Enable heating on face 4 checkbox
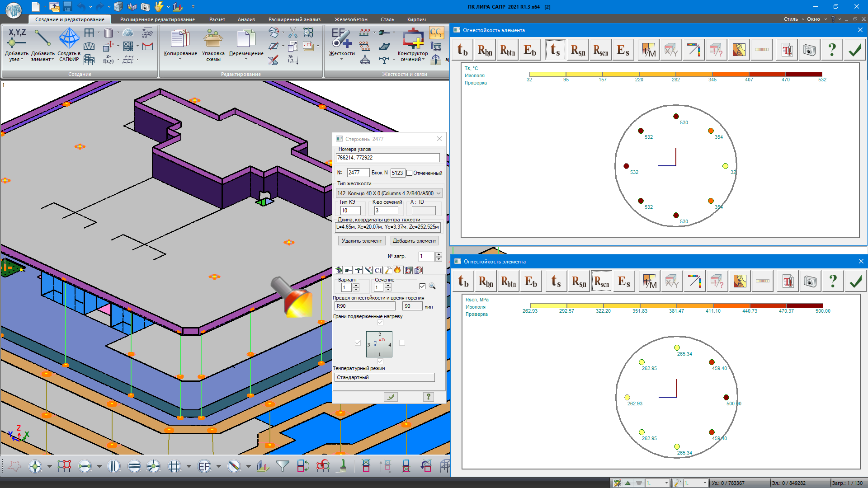Viewport: 868px width, 488px height. (x=402, y=343)
